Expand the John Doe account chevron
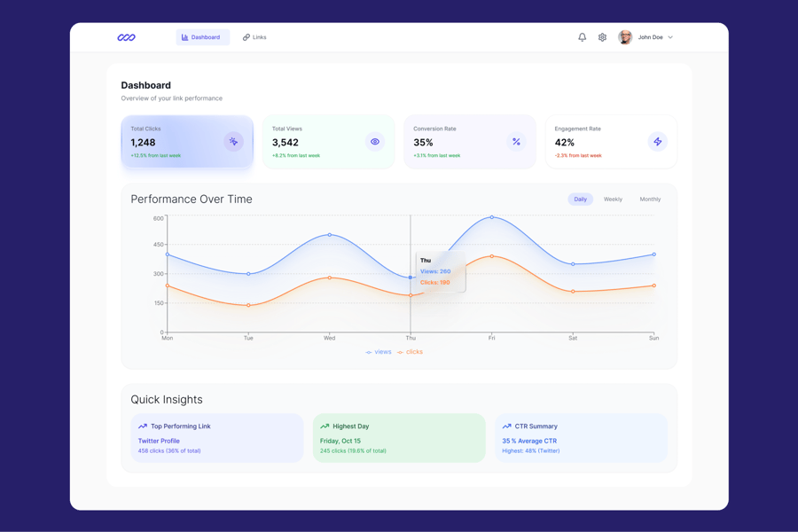Image resolution: width=798 pixels, height=532 pixels. pos(670,37)
